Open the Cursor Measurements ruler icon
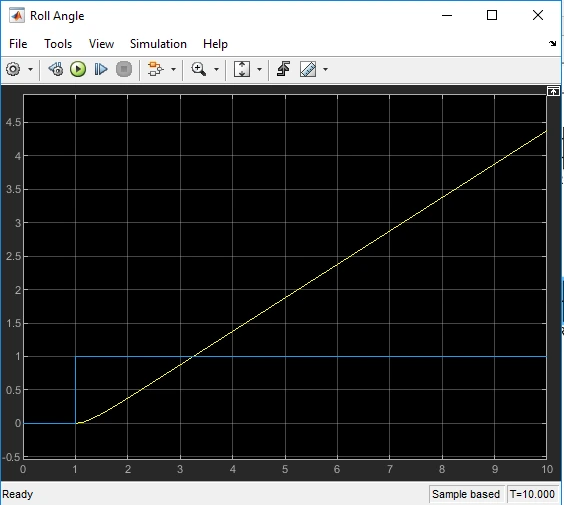564x505 pixels. pyautogui.click(x=308, y=69)
